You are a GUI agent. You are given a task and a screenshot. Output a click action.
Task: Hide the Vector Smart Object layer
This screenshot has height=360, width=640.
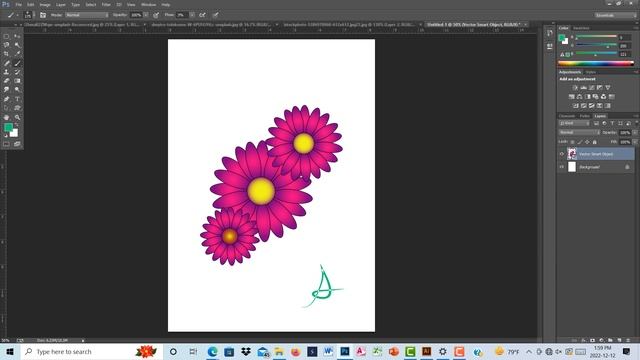pos(562,154)
